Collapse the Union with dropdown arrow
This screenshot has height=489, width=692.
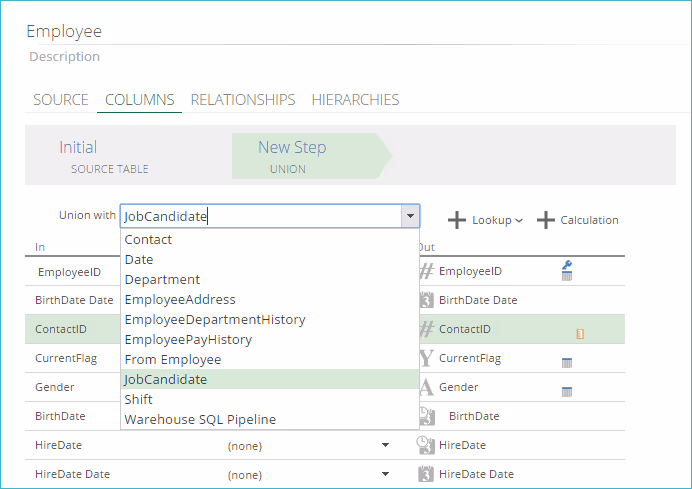[409, 216]
